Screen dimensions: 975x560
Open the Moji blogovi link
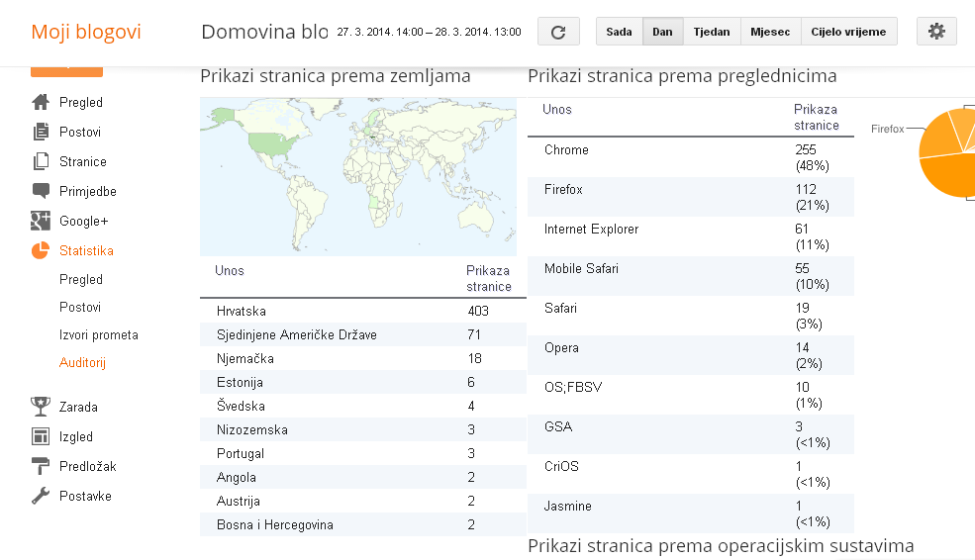(86, 32)
